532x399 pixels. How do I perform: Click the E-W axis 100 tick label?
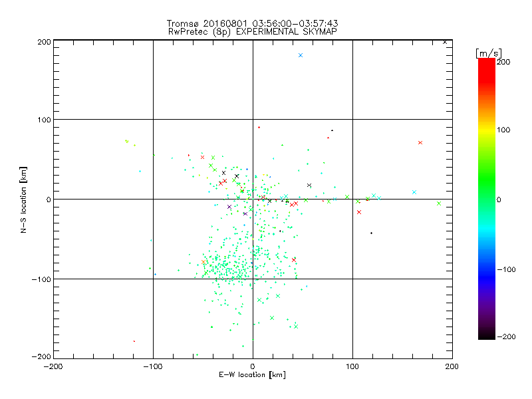(352, 366)
